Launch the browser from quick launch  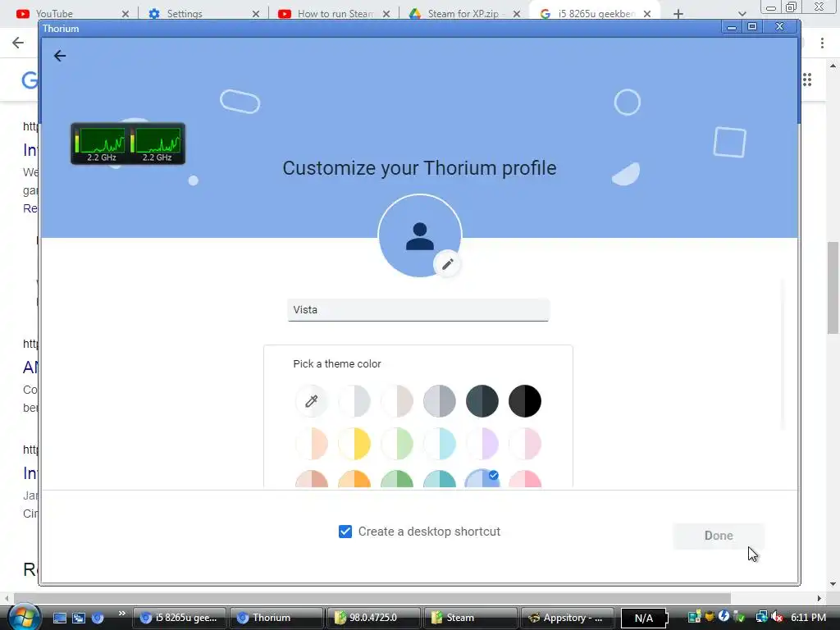pos(98,618)
